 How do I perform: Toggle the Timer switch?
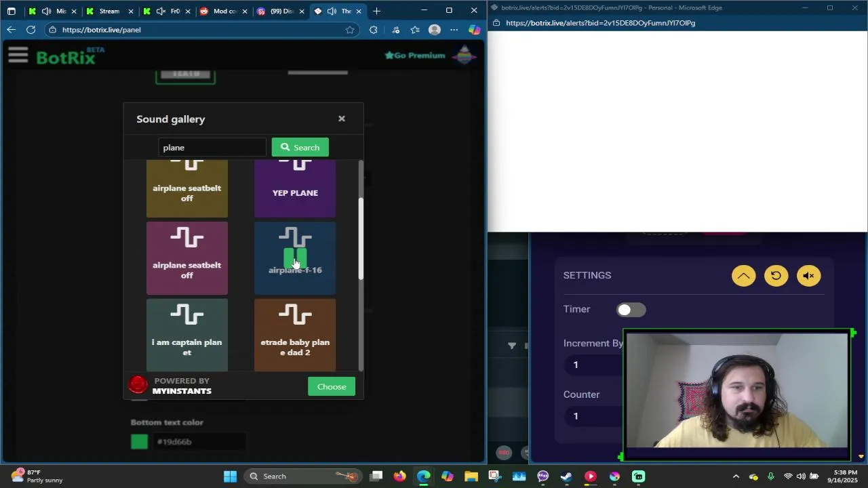pos(631,310)
